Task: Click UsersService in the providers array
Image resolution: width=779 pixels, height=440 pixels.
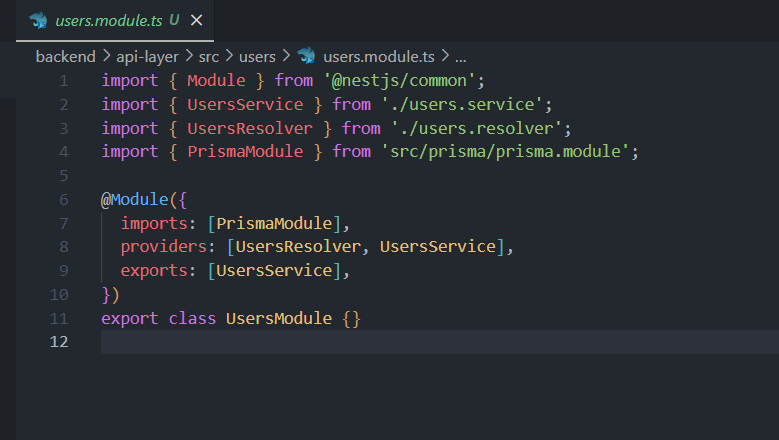Action: click(438, 246)
